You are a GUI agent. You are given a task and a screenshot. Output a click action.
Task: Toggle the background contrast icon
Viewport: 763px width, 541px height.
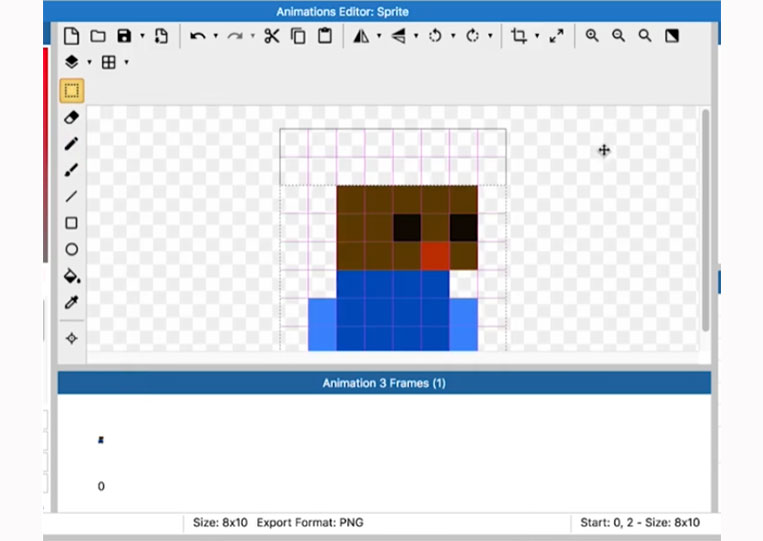[672, 36]
